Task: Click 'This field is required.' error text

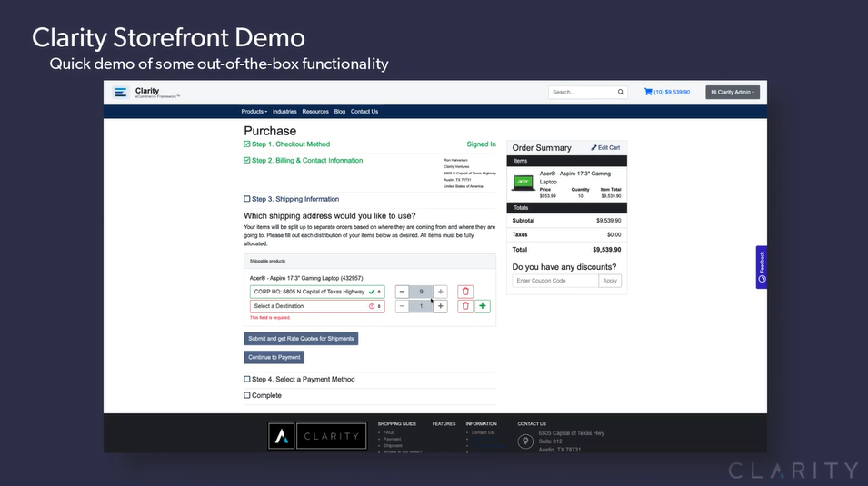Action: click(x=270, y=318)
